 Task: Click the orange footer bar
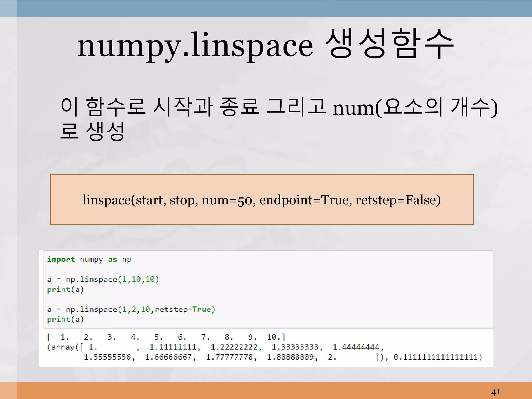(x=260, y=390)
